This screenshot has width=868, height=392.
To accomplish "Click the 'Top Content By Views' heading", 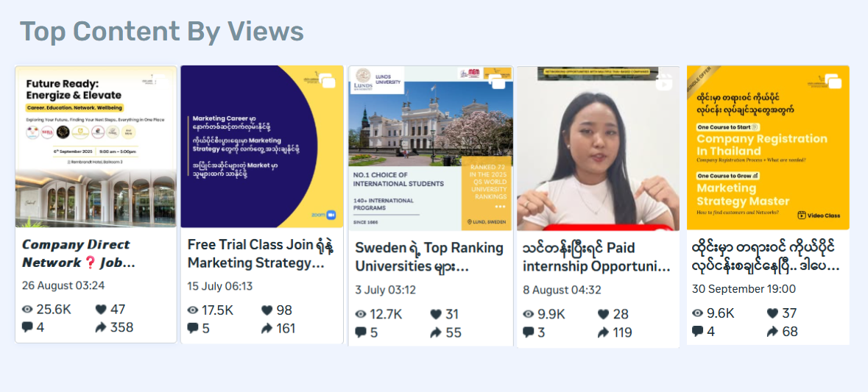I will coord(162,31).
